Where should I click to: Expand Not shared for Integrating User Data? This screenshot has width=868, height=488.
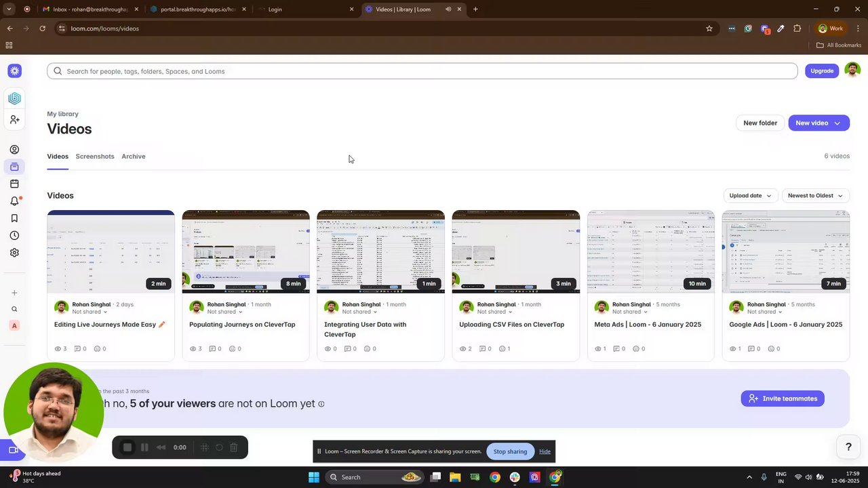(360, 312)
